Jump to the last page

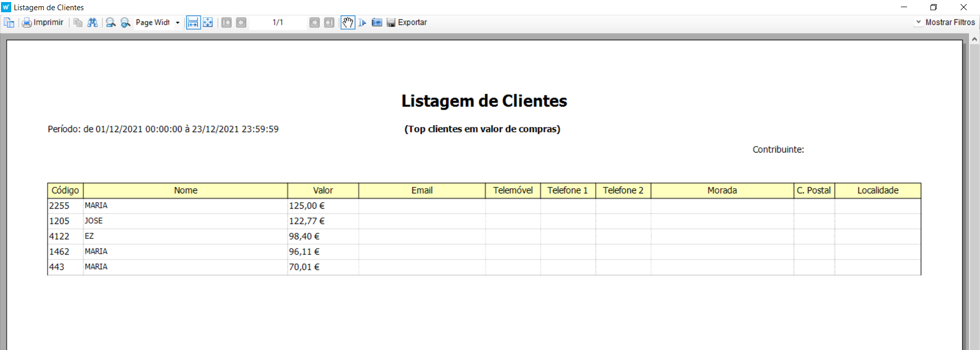tap(329, 22)
